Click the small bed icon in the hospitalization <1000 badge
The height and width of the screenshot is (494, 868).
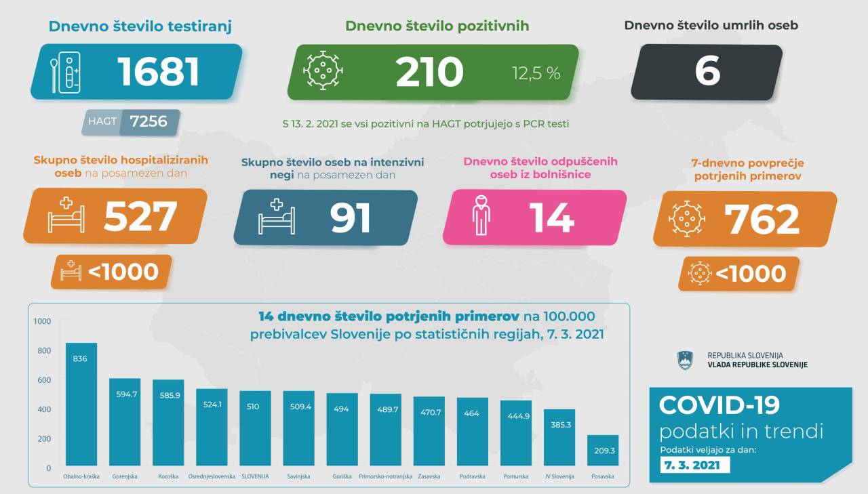point(71,272)
